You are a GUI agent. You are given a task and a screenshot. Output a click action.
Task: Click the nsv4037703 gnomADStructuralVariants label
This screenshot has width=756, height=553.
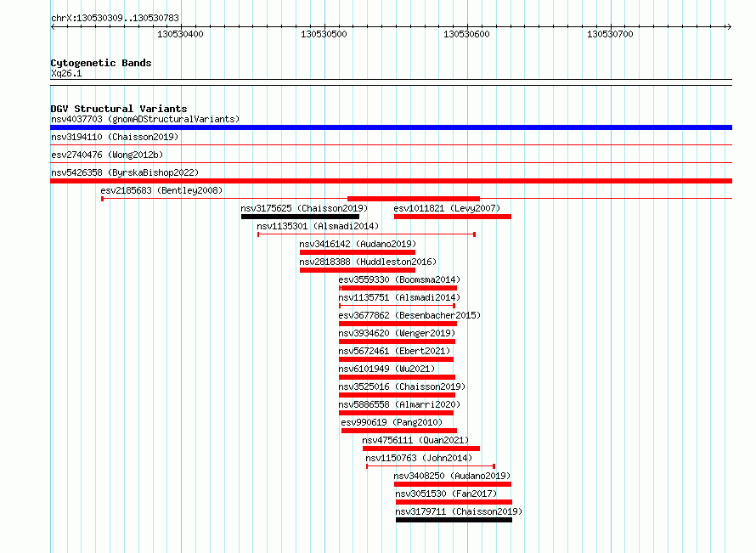(x=145, y=119)
